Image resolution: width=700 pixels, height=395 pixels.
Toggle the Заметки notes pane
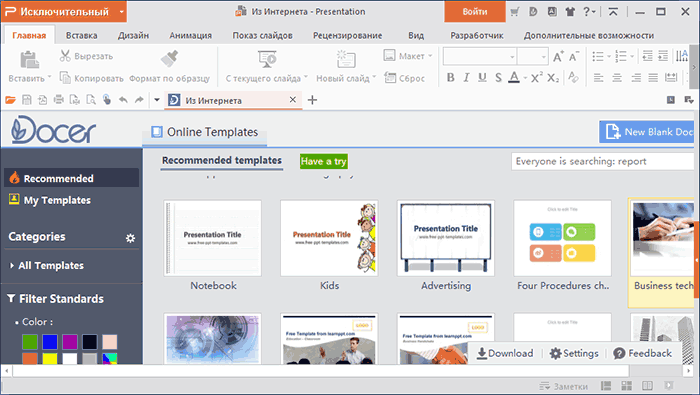point(564,386)
